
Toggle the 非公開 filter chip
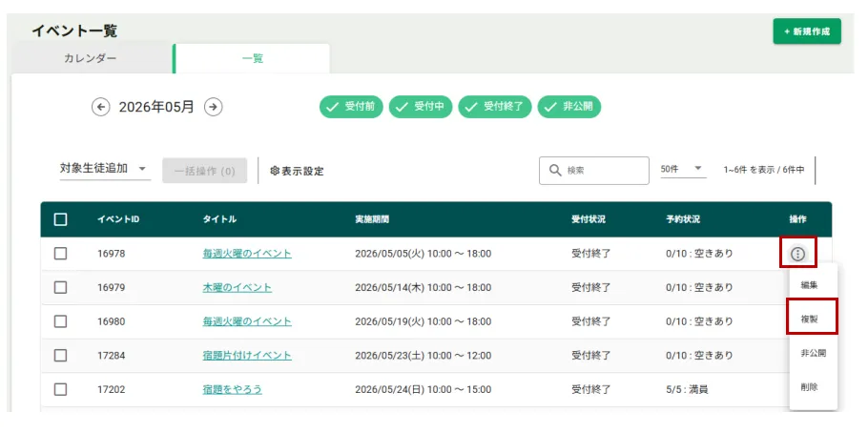569,107
